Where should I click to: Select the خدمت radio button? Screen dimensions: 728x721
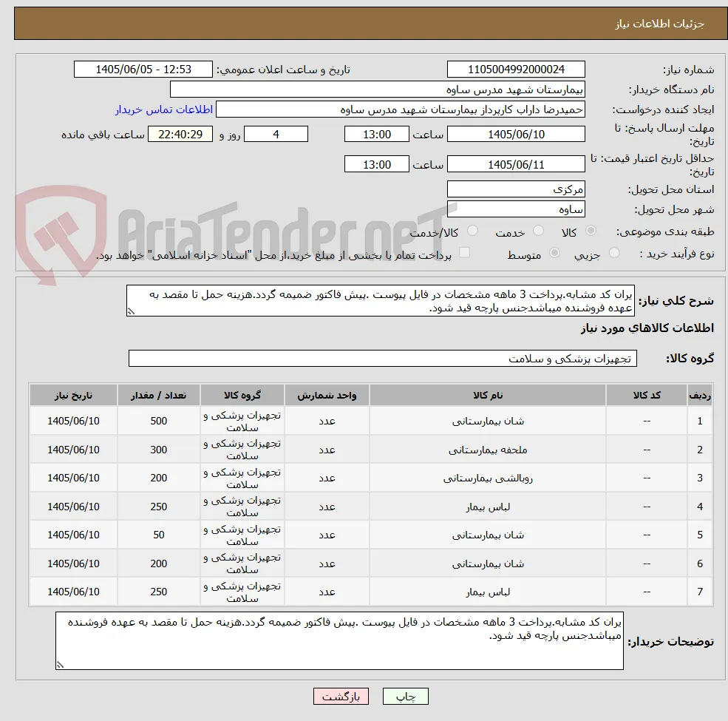tap(539, 231)
